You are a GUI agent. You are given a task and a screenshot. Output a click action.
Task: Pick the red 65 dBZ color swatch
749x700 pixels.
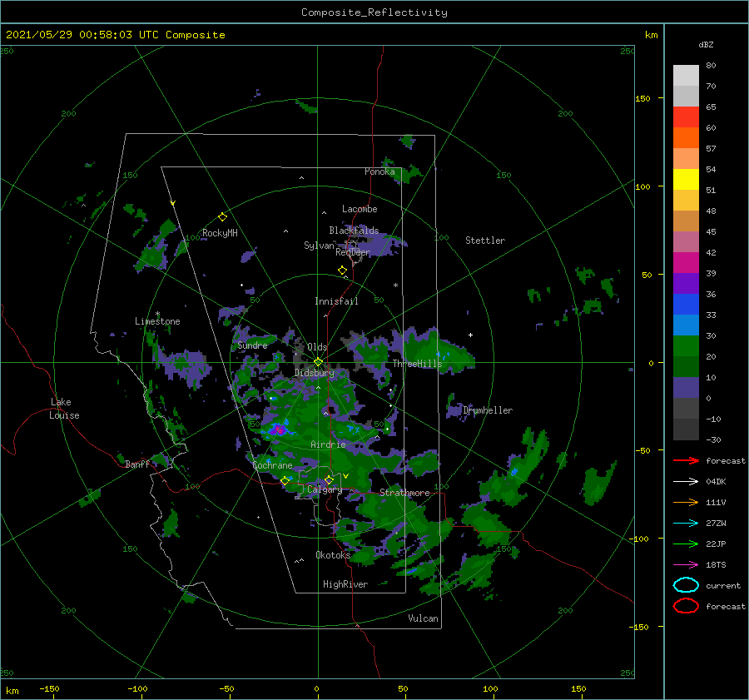pyautogui.click(x=686, y=117)
